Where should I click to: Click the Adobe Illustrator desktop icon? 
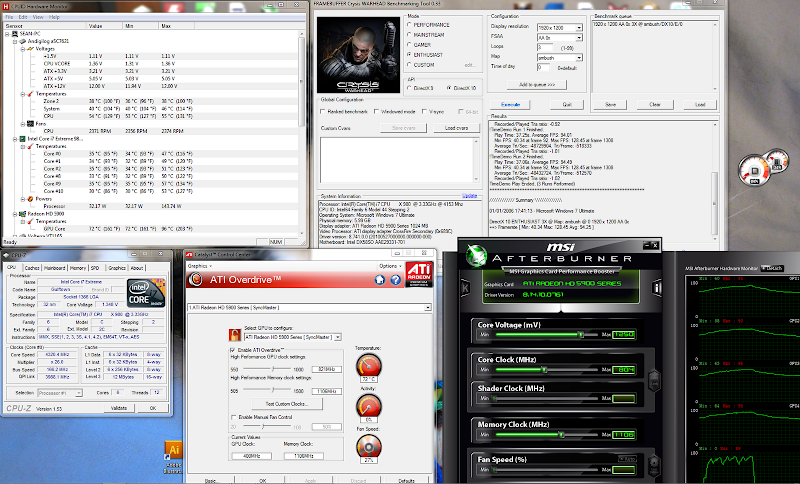pos(173,453)
